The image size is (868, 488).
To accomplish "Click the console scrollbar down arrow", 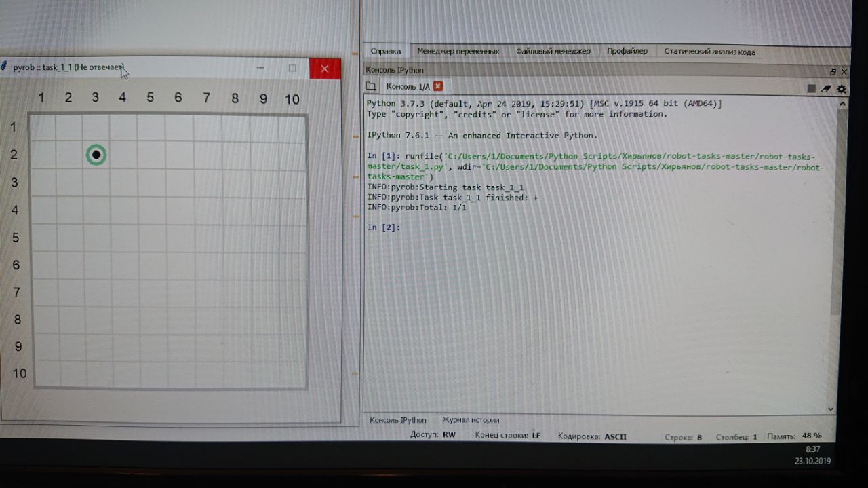I will pos(831,409).
